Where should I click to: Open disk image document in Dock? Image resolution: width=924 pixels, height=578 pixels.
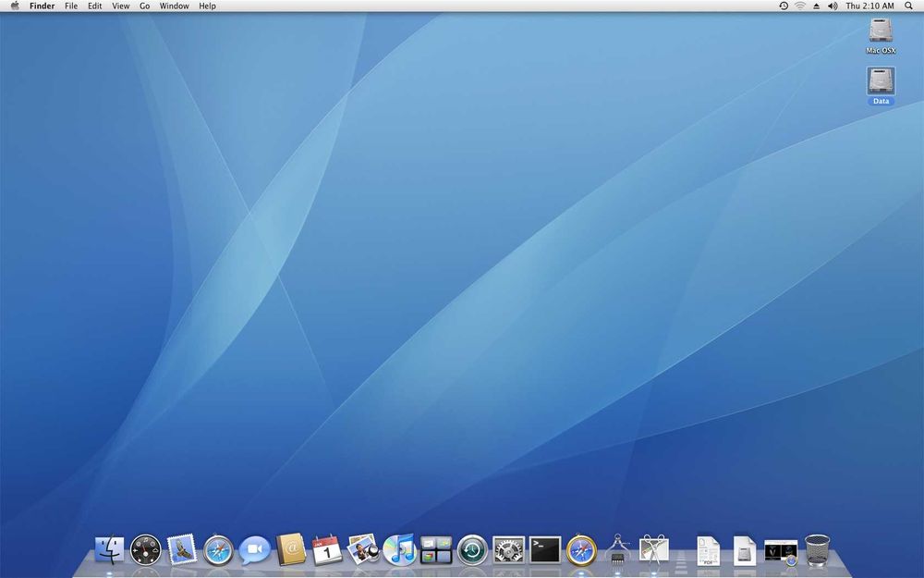(744, 551)
